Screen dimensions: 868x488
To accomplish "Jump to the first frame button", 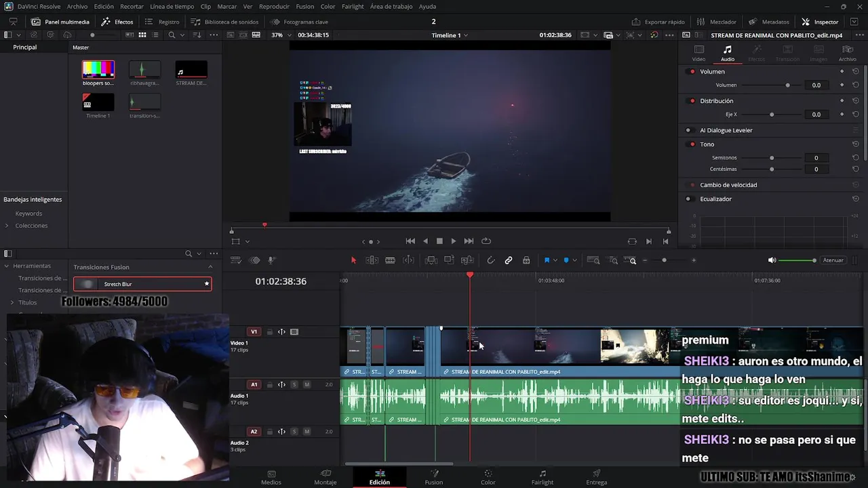I will [x=410, y=241].
